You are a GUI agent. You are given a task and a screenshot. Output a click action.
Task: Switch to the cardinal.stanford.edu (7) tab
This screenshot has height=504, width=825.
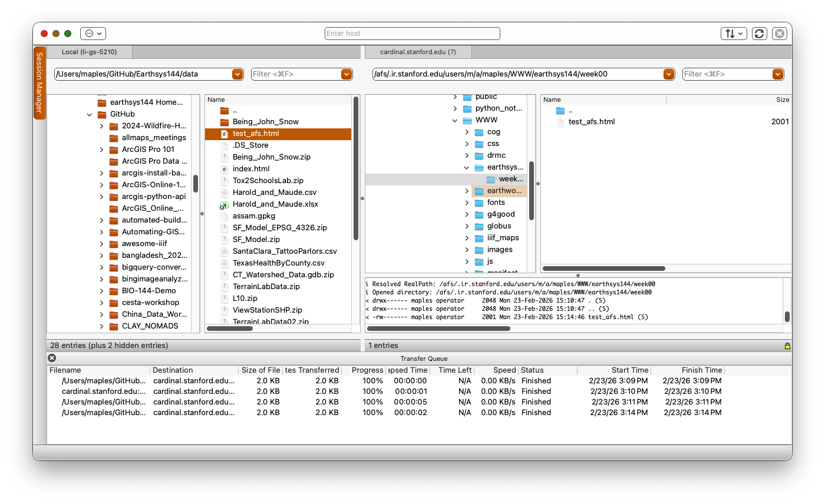point(418,52)
